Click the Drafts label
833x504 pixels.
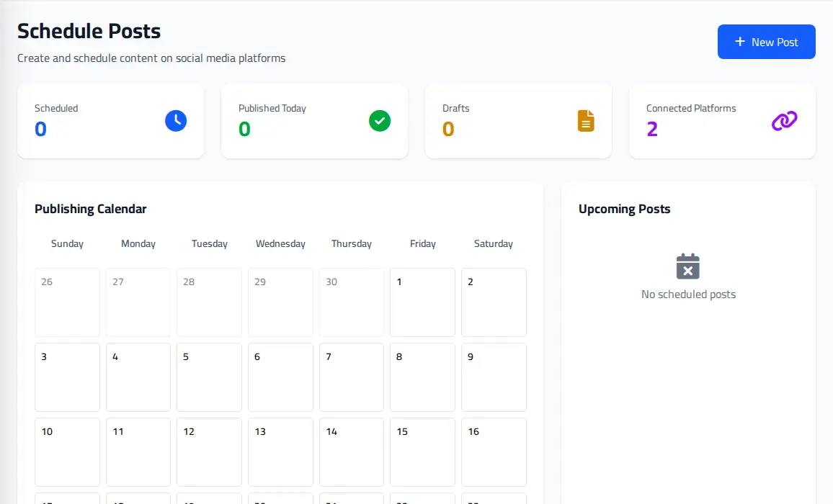coord(456,108)
